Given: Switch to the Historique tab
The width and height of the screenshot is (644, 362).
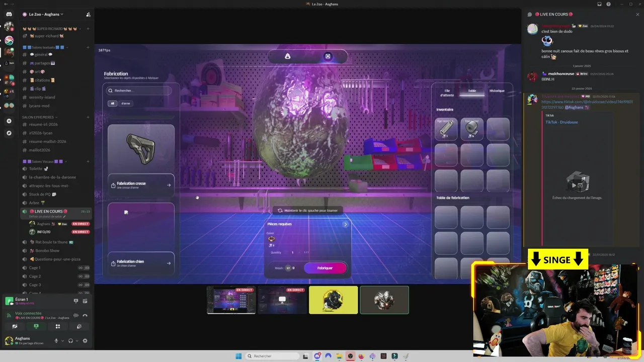Looking at the screenshot, I should [497, 91].
